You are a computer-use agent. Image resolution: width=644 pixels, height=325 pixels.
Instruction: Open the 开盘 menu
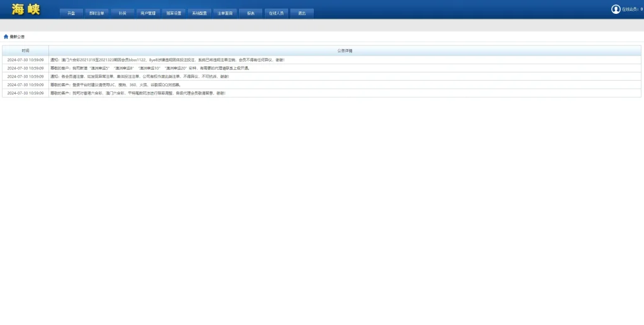[x=71, y=13]
